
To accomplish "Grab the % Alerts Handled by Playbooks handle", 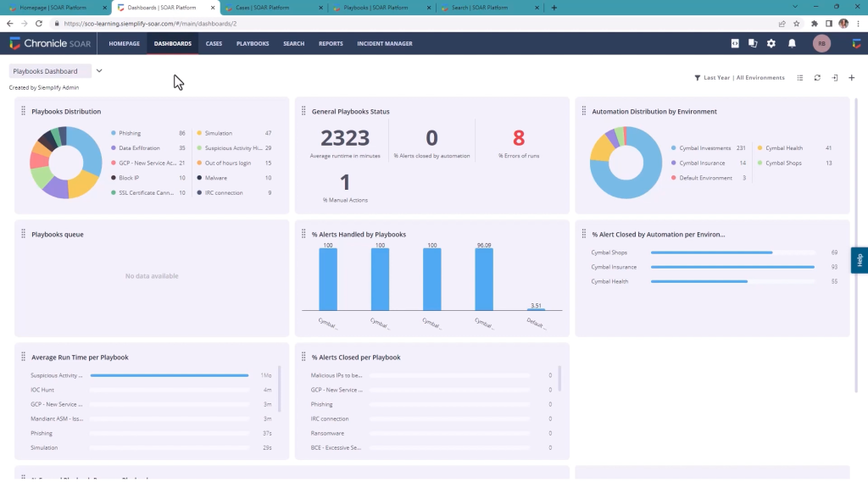I will 303,234.
